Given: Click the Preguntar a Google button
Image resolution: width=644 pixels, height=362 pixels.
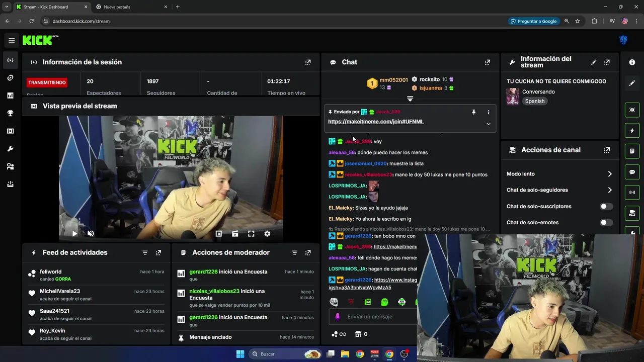Looking at the screenshot, I should click(x=533, y=21).
